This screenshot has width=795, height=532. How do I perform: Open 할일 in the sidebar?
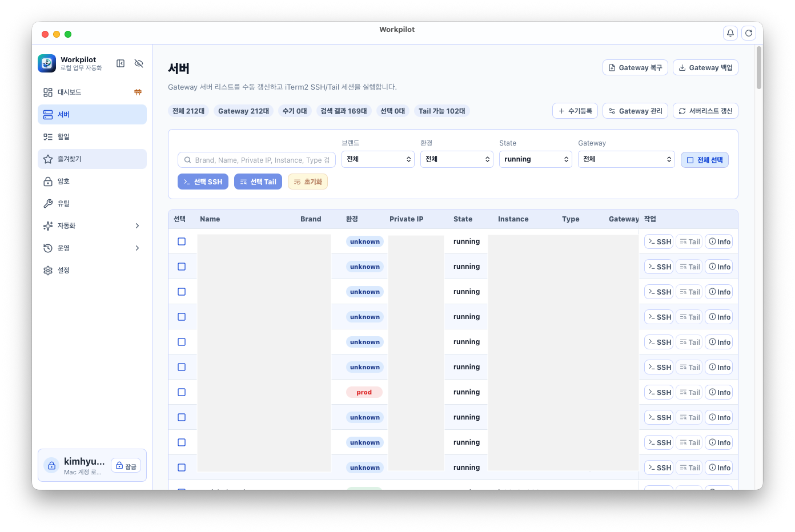click(92, 136)
